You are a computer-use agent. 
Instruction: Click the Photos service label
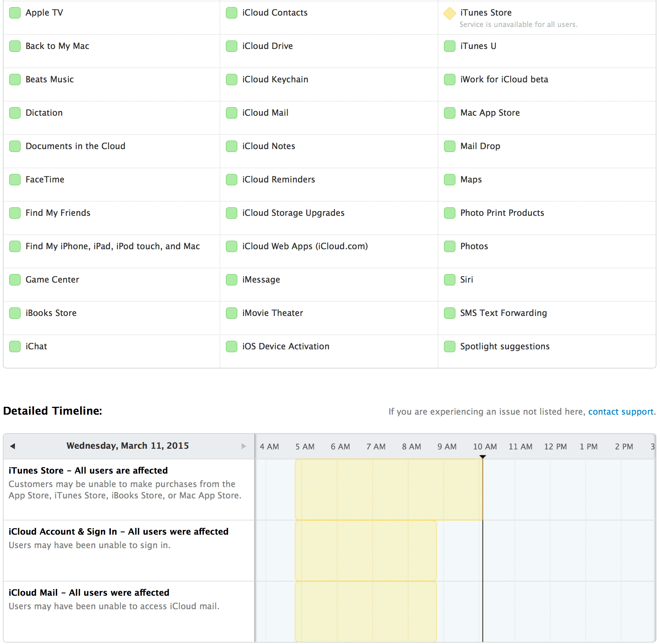(x=474, y=246)
